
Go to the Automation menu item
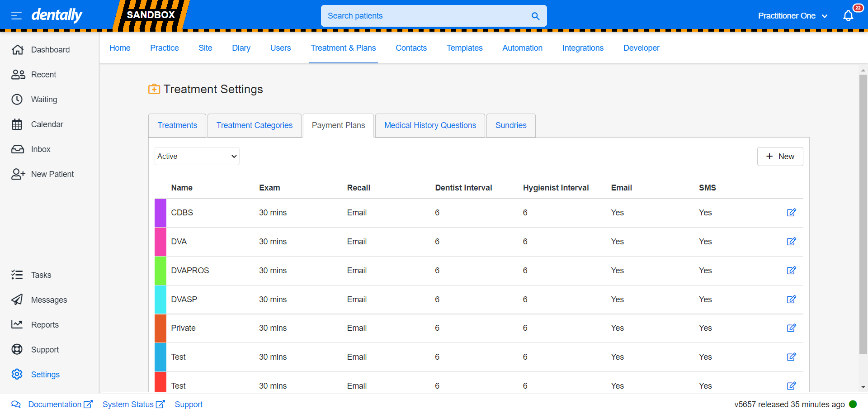(522, 48)
